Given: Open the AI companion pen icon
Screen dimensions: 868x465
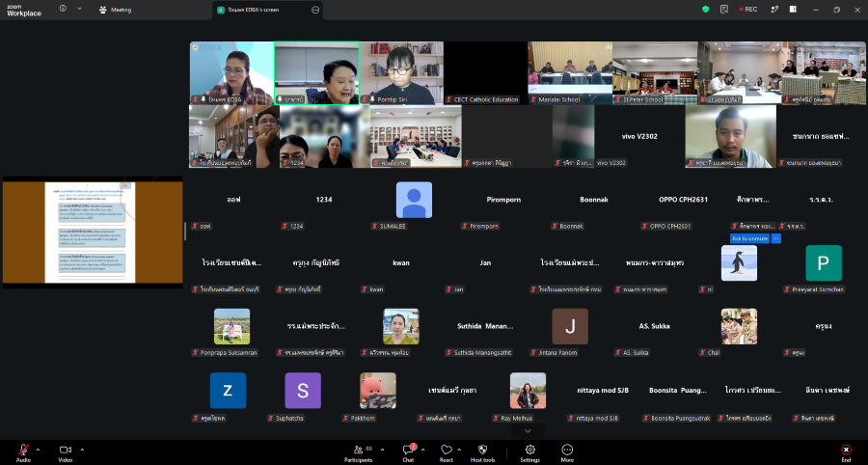Looking at the screenshot, I should pos(775,10).
